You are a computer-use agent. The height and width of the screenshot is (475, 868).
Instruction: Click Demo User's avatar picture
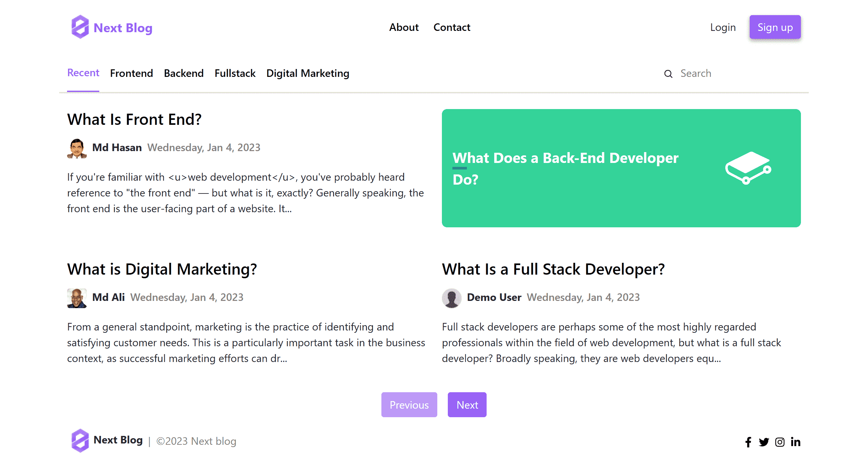[x=451, y=298]
